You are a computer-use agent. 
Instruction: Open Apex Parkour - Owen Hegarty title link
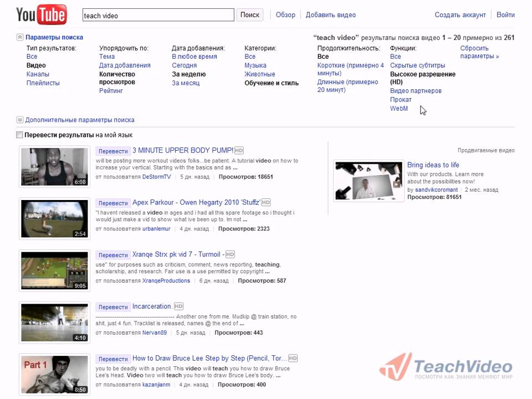pyautogui.click(x=196, y=202)
